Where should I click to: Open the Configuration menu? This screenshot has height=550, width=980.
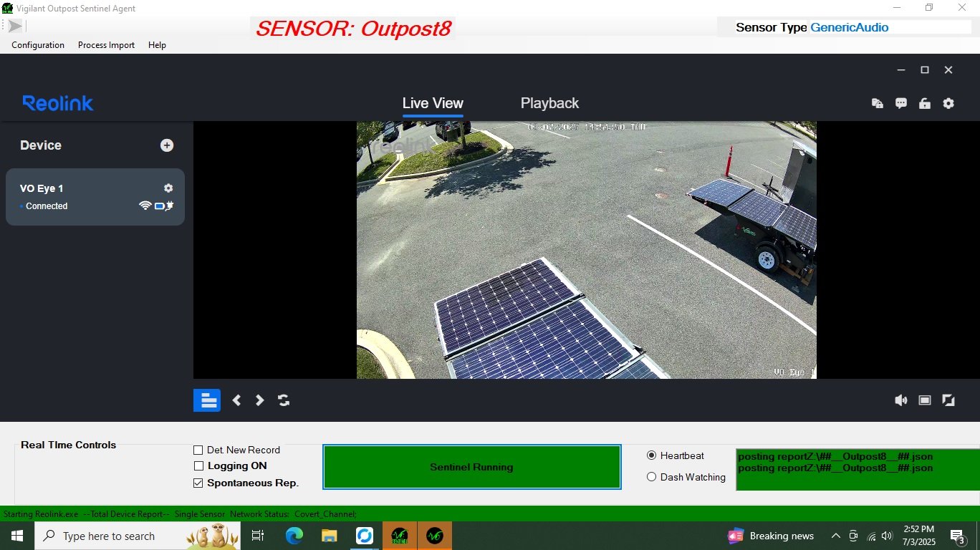tap(38, 45)
